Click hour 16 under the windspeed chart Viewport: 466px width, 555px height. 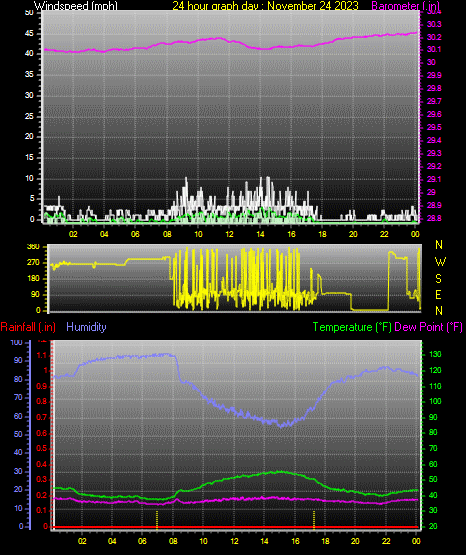click(291, 234)
